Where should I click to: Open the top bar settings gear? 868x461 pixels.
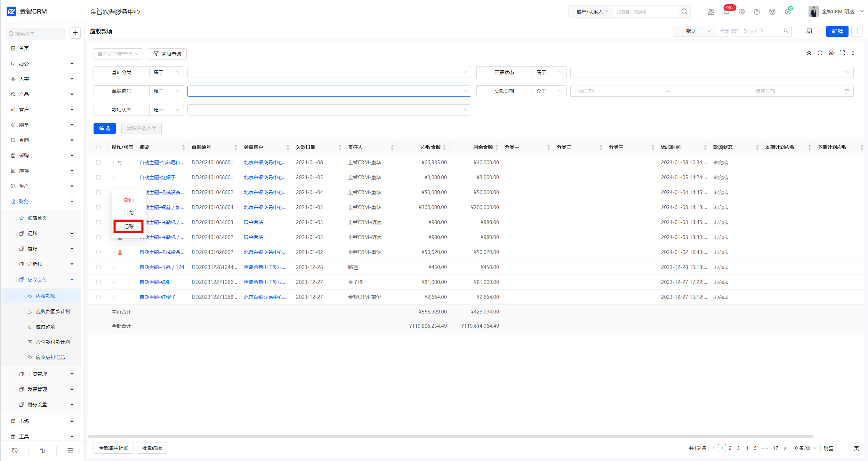tap(742, 12)
